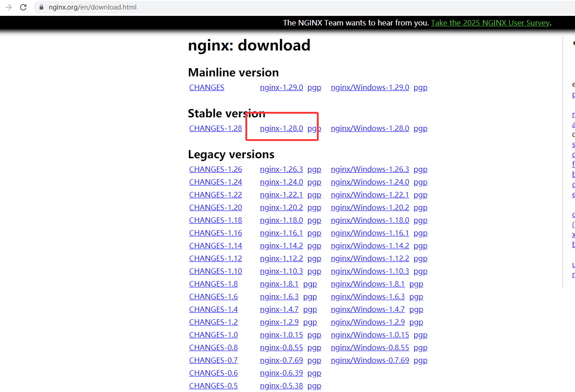Download nginx-1.6.3 source
The width and height of the screenshot is (575, 392).
[x=279, y=297]
